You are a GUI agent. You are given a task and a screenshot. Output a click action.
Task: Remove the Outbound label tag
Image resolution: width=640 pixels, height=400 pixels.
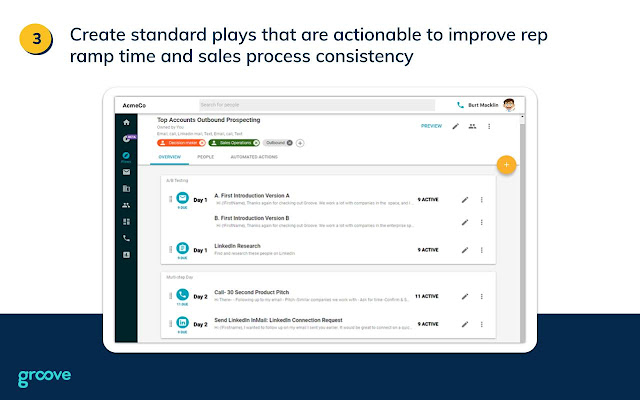pyautogui.click(x=289, y=143)
